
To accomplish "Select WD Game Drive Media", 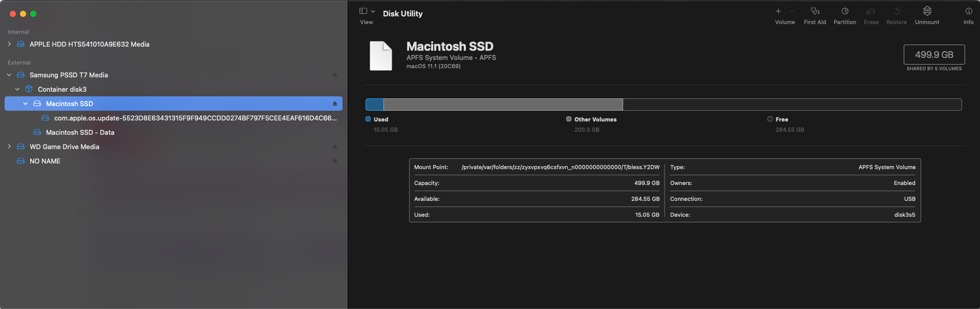I will 65,147.
